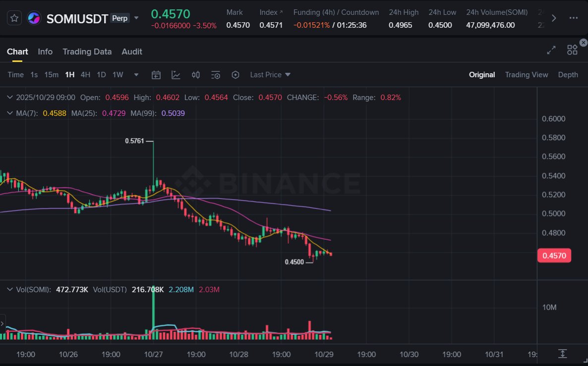Open the Trading Data tab
588x366 pixels.
pyautogui.click(x=87, y=52)
